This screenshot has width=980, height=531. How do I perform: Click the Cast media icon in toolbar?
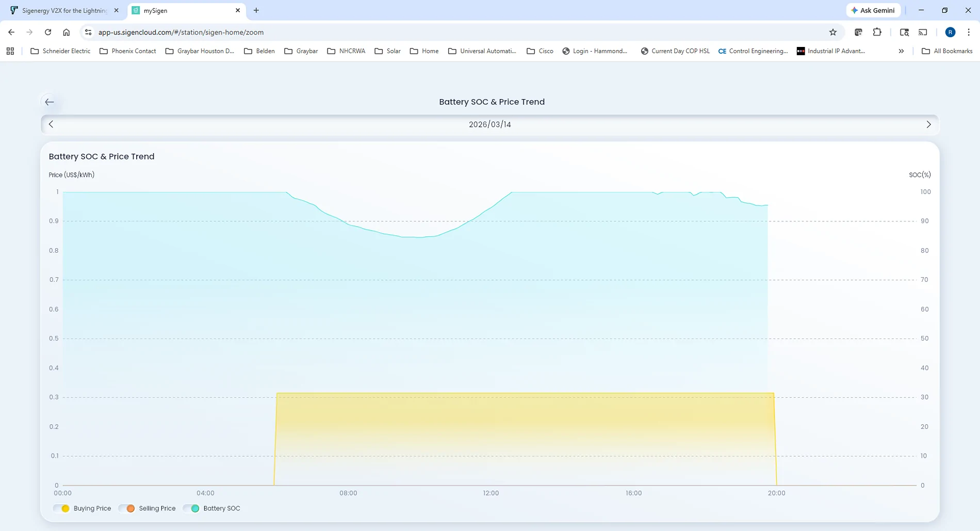point(923,32)
